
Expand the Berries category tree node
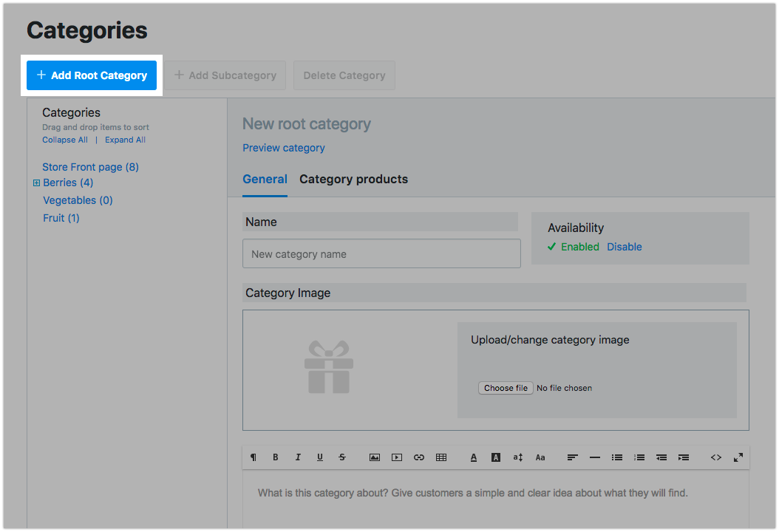click(36, 183)
